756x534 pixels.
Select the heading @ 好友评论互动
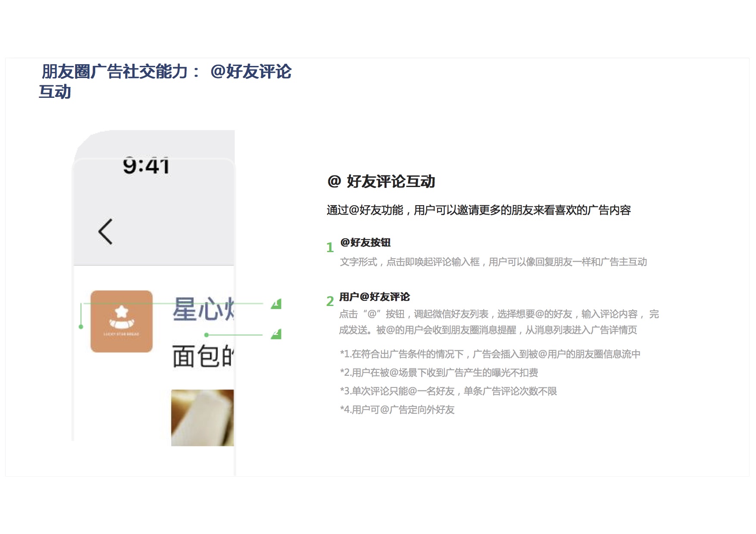[x=381, y=181]
